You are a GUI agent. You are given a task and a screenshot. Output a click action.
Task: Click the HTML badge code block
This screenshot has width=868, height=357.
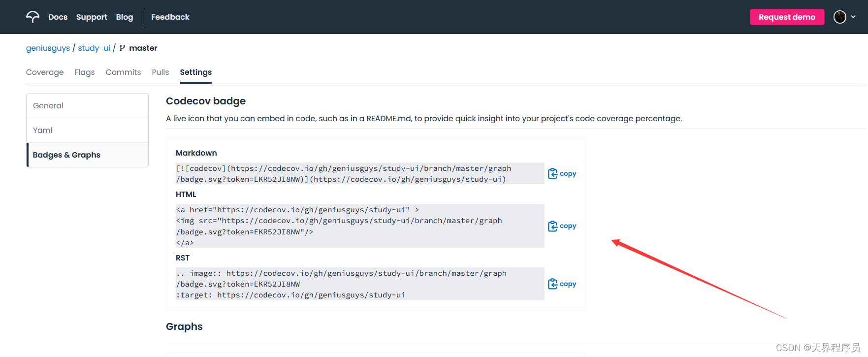[360, 226]
